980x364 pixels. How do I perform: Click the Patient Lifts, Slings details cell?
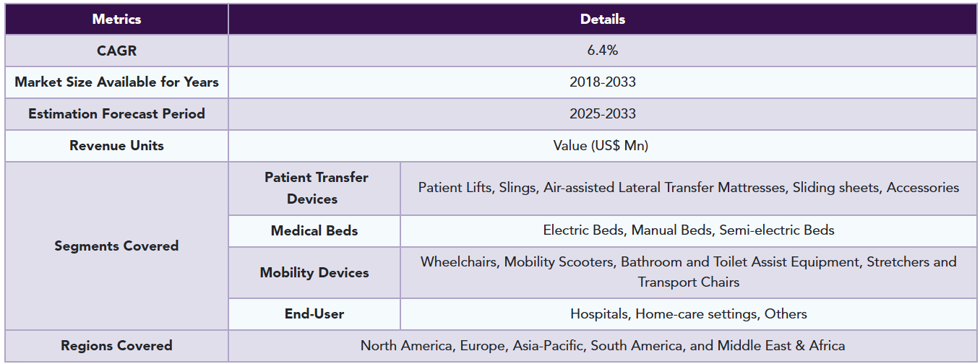689,188
